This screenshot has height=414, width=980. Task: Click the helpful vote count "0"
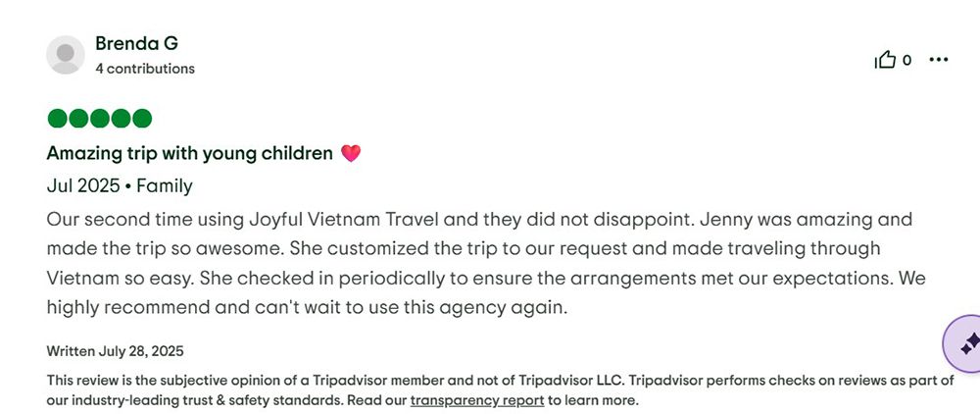(907, 61)
